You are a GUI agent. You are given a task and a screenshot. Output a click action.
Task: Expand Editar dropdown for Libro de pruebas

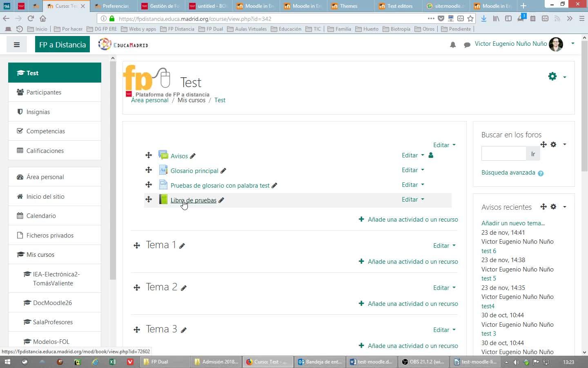(413, 200)
